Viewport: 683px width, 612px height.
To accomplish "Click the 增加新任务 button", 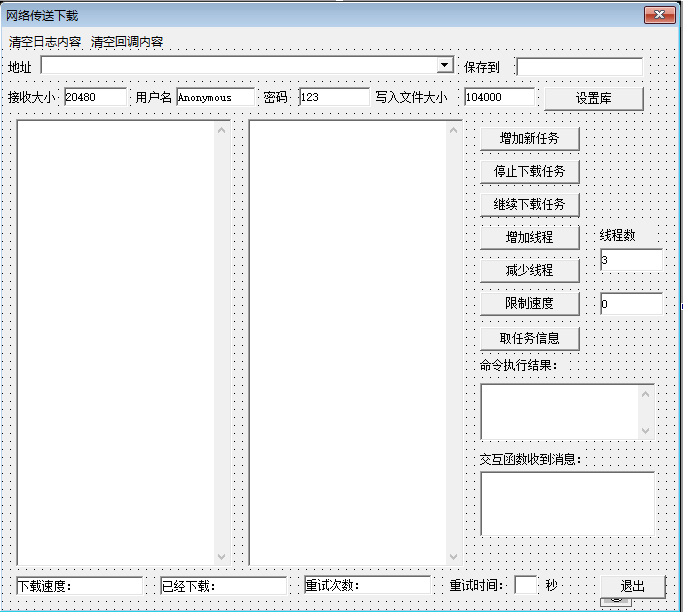I will coord(529,138).
